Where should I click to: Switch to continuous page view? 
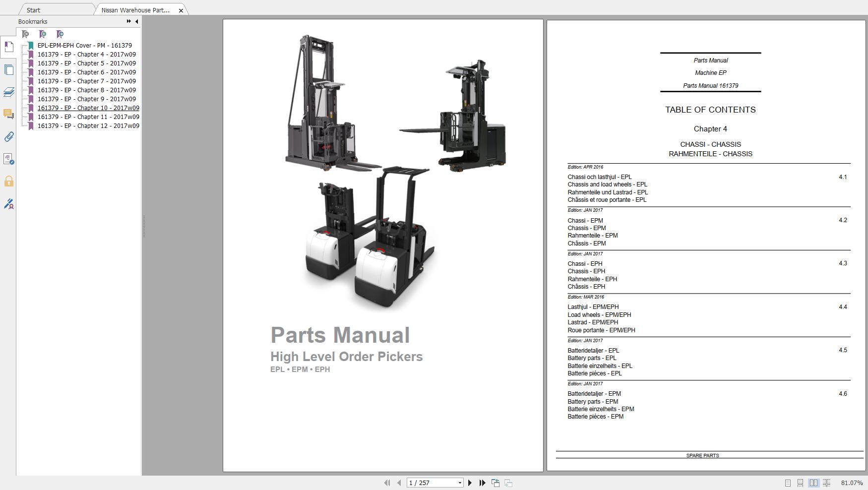tap(800, 483)
